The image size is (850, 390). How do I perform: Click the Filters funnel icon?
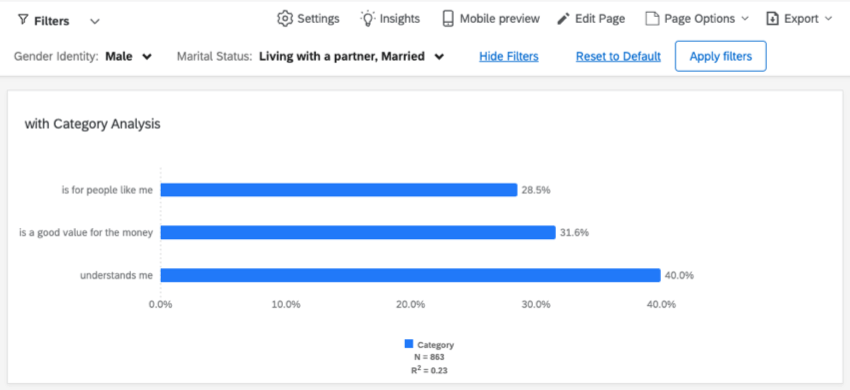(x=22, y=21)
